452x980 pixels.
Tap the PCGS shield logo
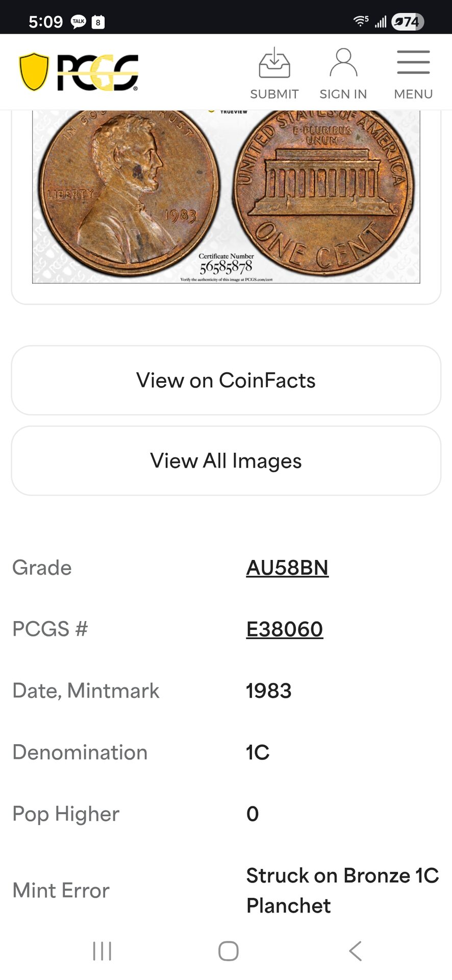coord(34,71)
